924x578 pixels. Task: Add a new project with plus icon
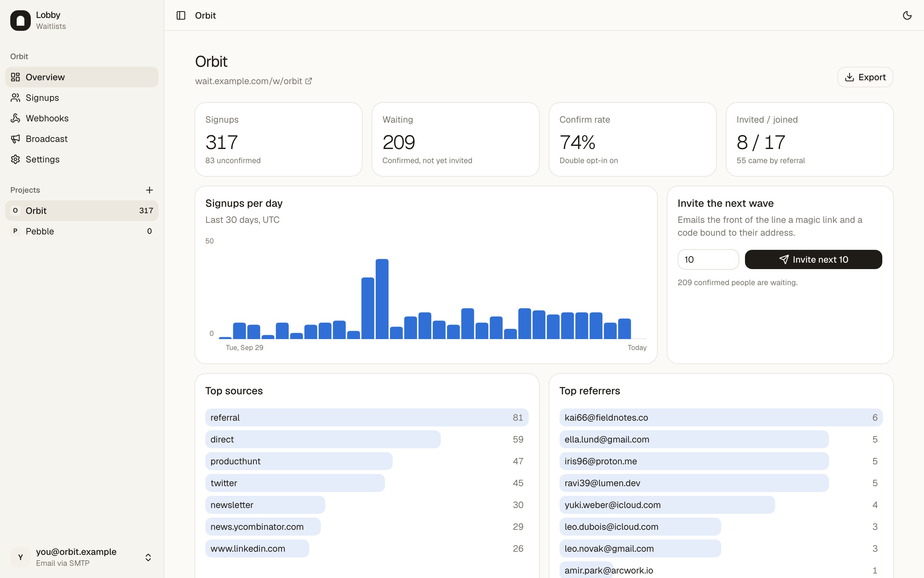point(149,190)
